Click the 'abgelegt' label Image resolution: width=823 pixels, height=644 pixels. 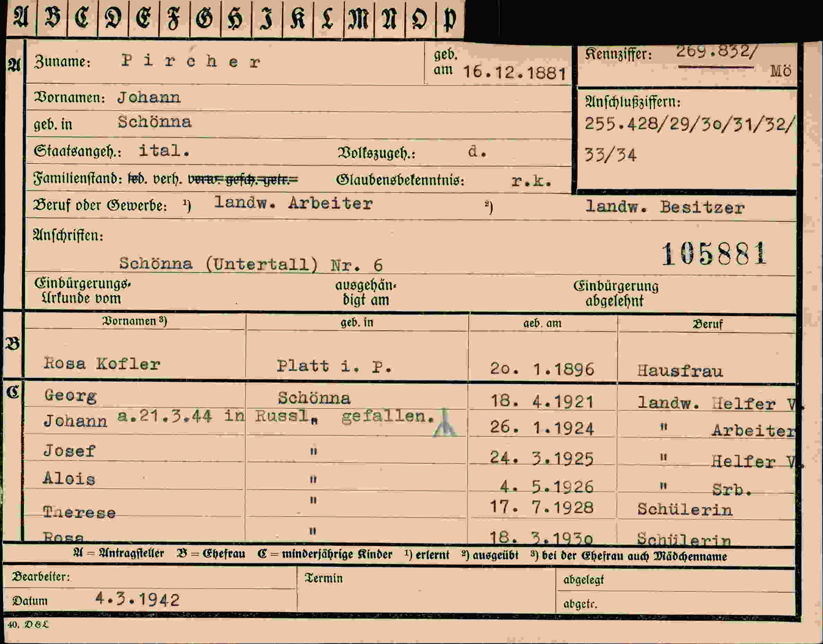click(583, 580)
